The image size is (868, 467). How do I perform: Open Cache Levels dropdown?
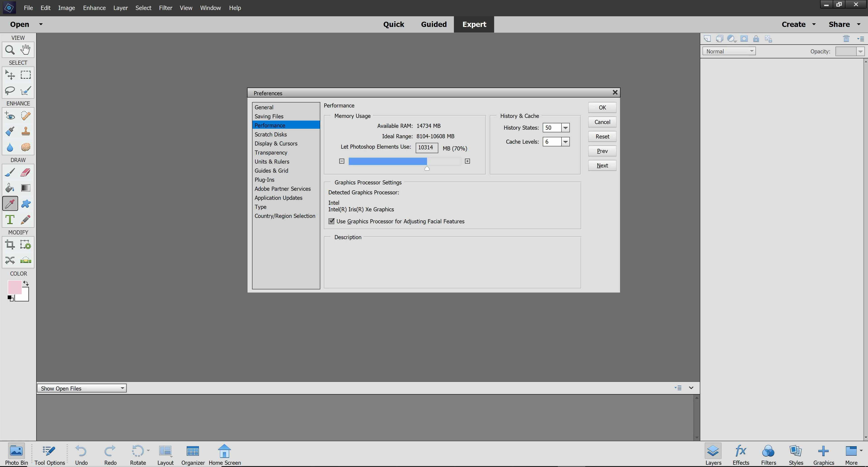click(565, 142)
